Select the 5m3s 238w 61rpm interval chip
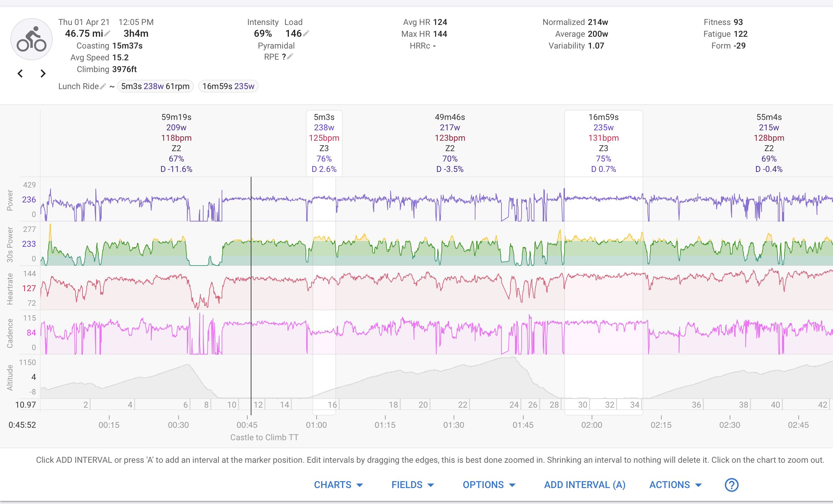 155,86
